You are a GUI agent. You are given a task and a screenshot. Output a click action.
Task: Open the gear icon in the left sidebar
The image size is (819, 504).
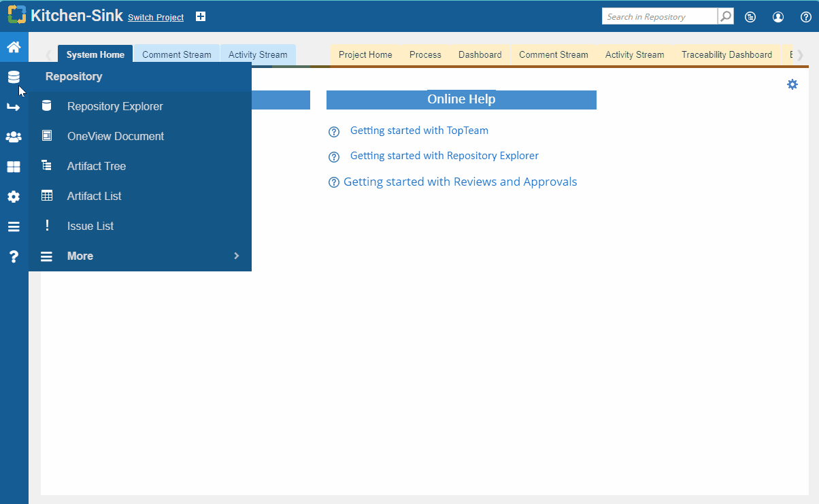coord(14,197)
